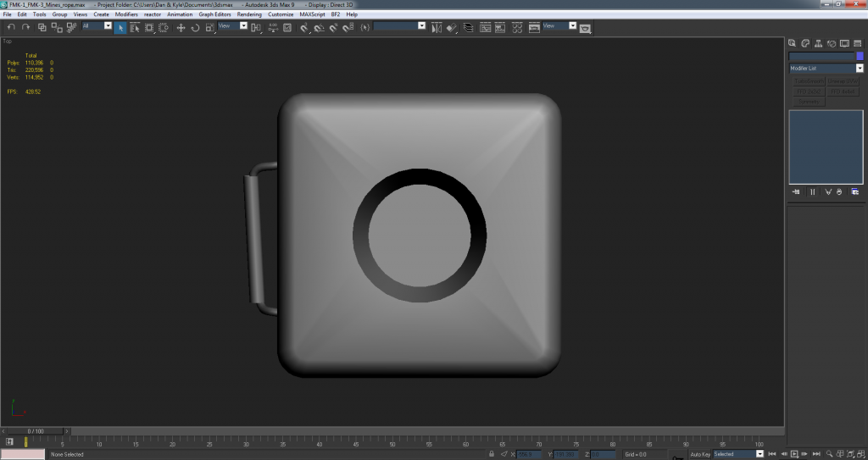Click the TurboSmooth modifier button
The height and width of the screenshot is (460, 868).
808,81
